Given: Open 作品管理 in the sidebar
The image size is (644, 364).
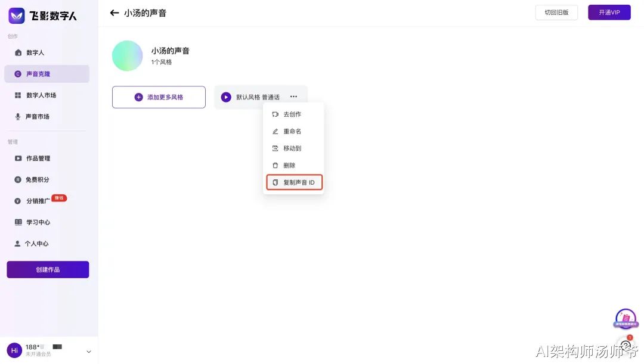Looking at the screenshot, I should coord(38,158).
